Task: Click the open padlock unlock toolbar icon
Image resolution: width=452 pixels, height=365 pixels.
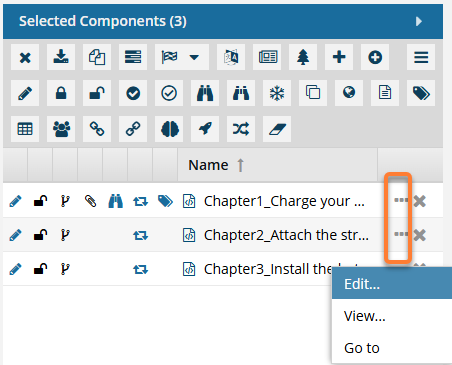Action: pyautogui.click(x=97, y=93)
